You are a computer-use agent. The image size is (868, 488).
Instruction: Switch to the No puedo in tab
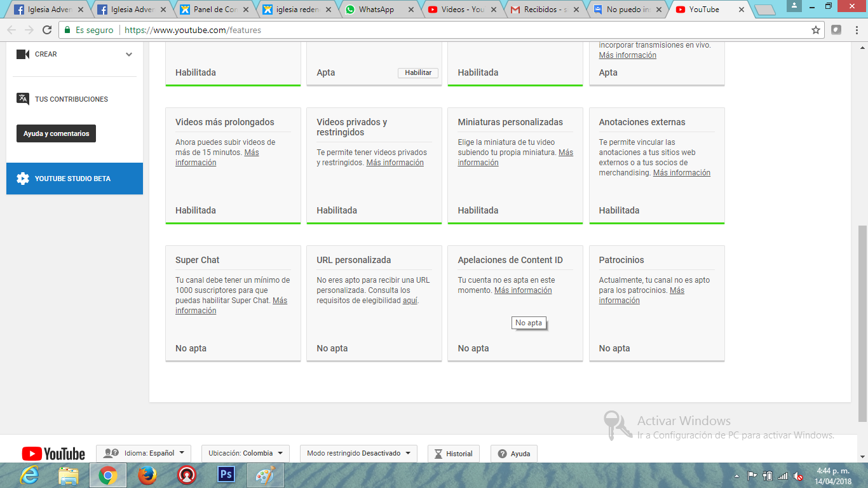627,10
